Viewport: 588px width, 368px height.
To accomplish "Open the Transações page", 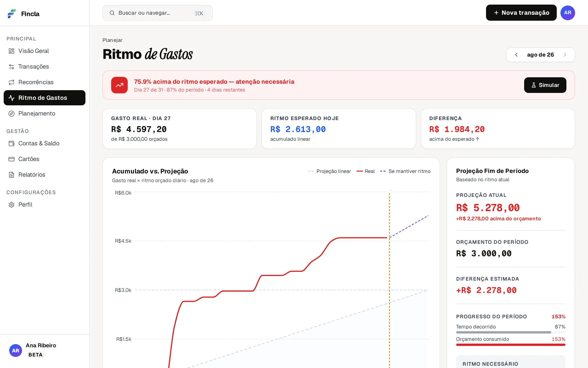I will (x=45, y=66).
